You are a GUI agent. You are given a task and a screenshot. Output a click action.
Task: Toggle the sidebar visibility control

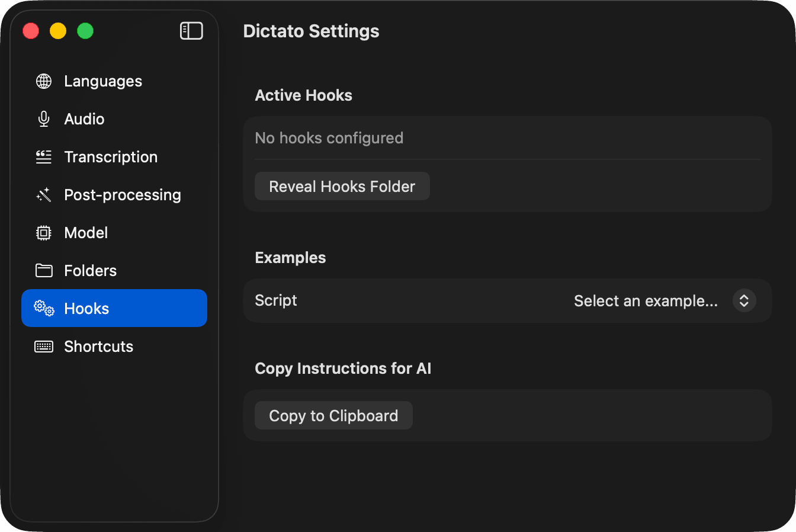pyautogui.click(x=191, y=30)
